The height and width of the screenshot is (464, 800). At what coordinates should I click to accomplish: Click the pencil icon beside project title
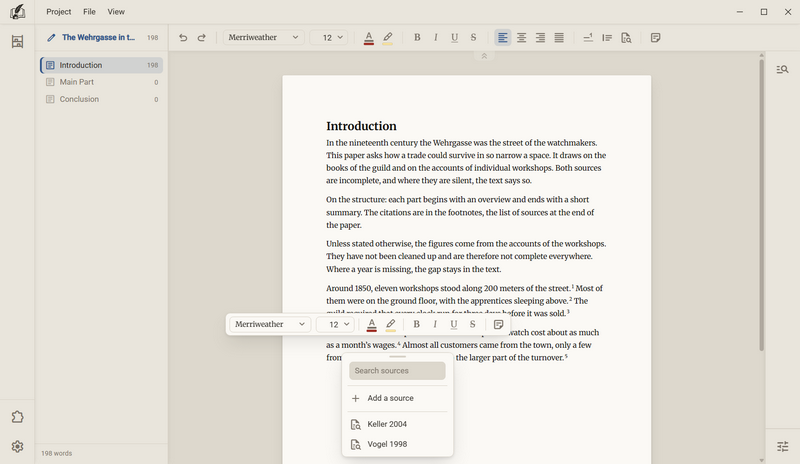(x=51, y=37)
